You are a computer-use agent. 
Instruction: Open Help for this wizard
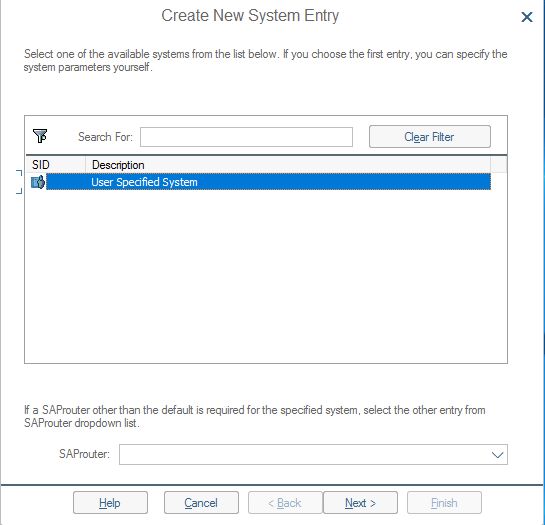(110, 502)
